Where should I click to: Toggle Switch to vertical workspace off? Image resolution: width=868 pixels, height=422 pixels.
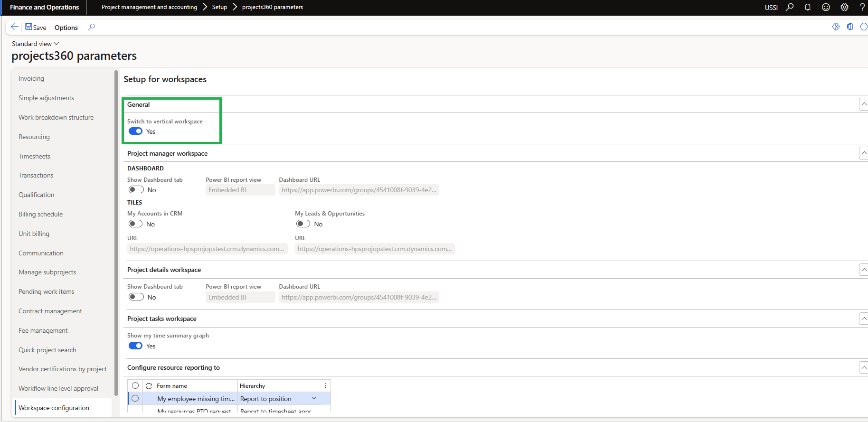click(x=135, y=131)
